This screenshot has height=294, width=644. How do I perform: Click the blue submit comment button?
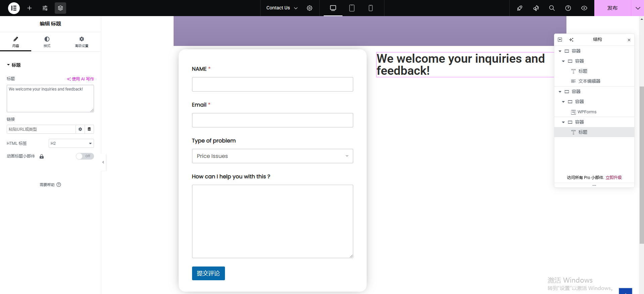(x=208, y=273)
